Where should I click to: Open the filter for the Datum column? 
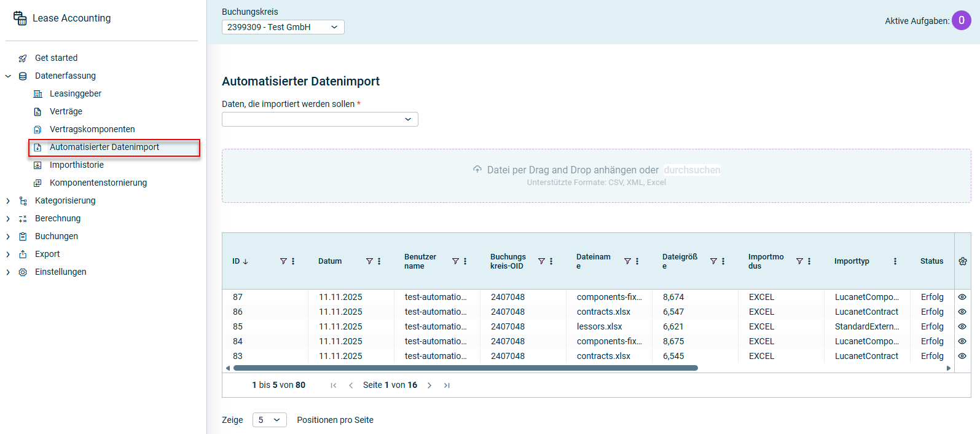(x=369, y=261)
